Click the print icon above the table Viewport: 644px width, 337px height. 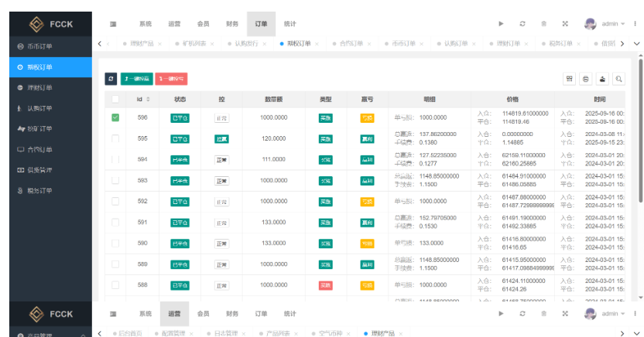[x=586, y=79]
